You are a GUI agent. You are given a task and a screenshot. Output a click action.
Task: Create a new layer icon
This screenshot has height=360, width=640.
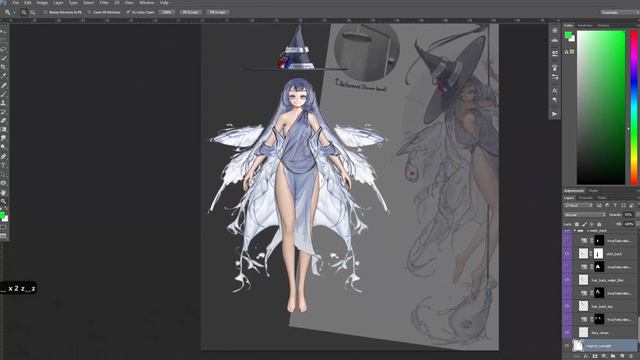click(x=622, y=356)
